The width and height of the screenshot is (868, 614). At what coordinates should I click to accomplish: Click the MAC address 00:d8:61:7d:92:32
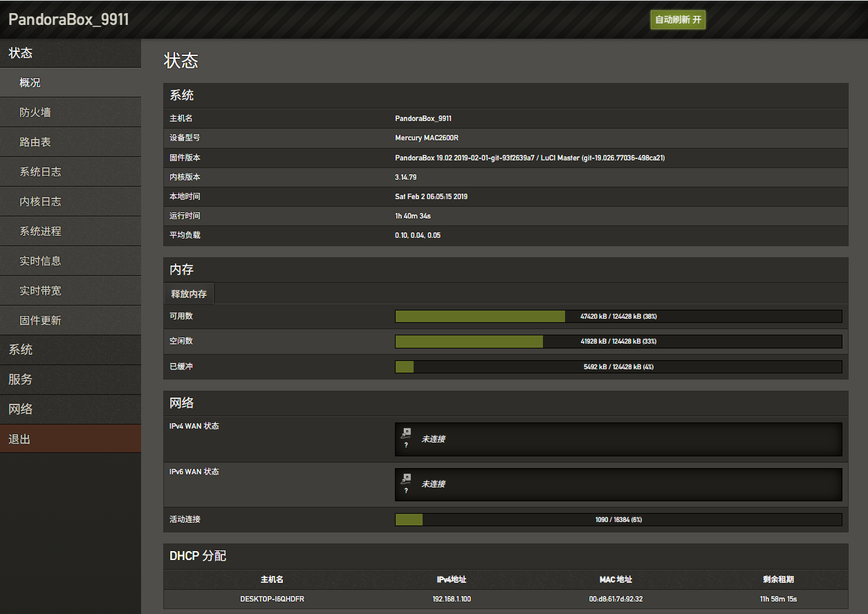pos(616,599)
